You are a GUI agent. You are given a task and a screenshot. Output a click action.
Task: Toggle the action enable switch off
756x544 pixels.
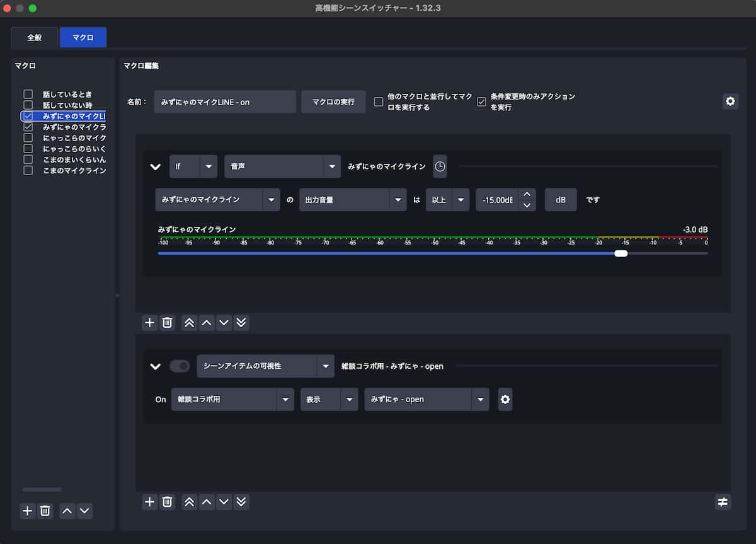(180, 366)
